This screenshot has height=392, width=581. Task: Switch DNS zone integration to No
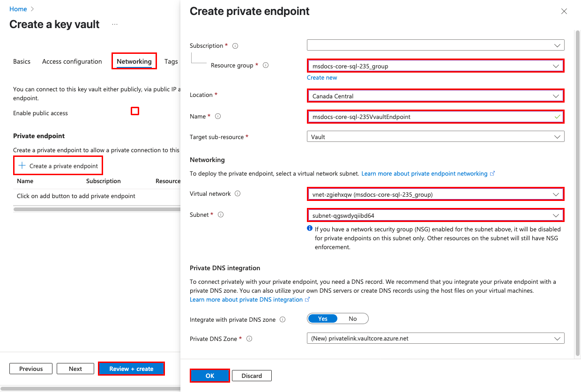pyautogui.click(x=353, y=318)
